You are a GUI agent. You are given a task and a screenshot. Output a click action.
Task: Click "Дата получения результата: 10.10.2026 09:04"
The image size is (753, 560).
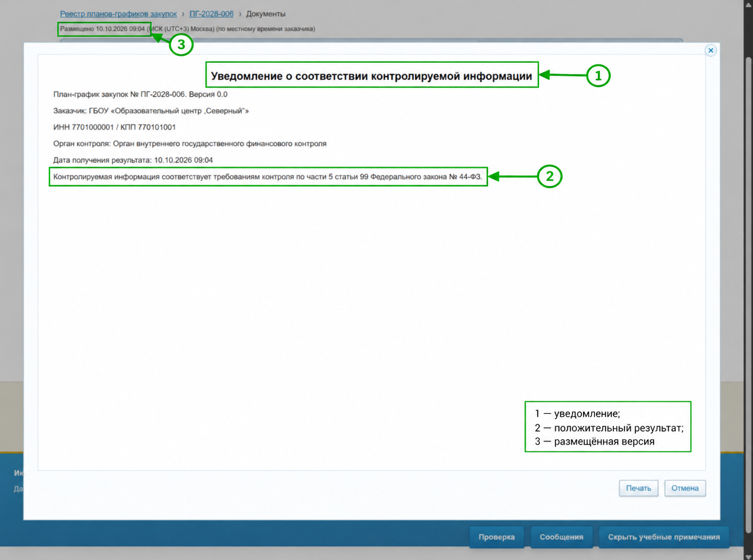pyautogui.click(x=133, y=160)
